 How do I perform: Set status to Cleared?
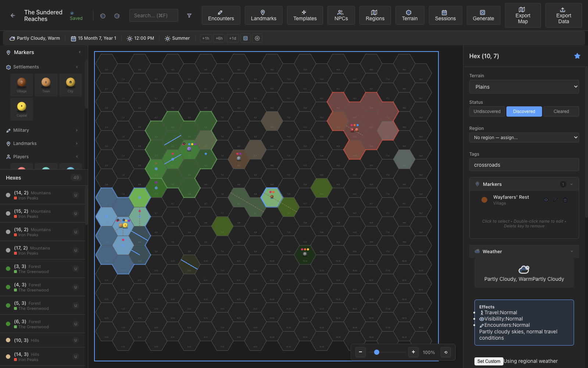click(x=561, y=112)
